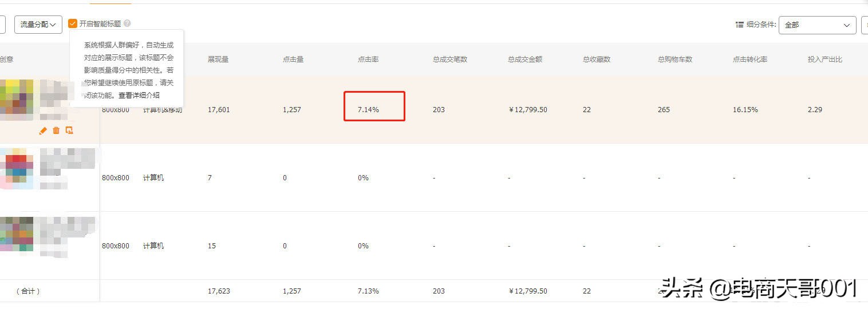The height and width of the screenshot is (309, 868).
Task: Click the 265 cart count value
Action: (664, 110)
